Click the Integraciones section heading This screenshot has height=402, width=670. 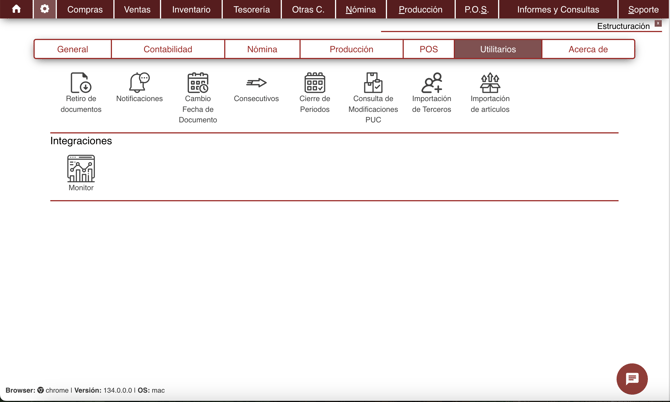coord(81,141)
